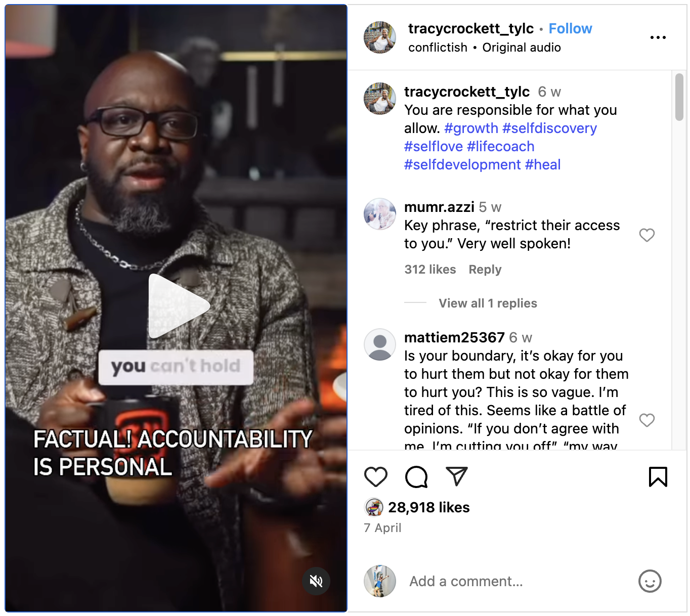
Task: View 28,918 likes list
Action: [x=428, y=507]
